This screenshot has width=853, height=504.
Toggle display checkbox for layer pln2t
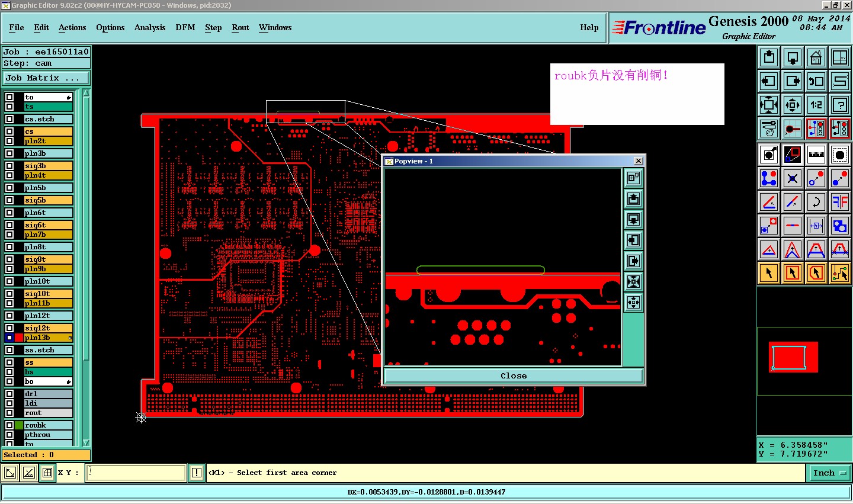click(x=9, y=141)
